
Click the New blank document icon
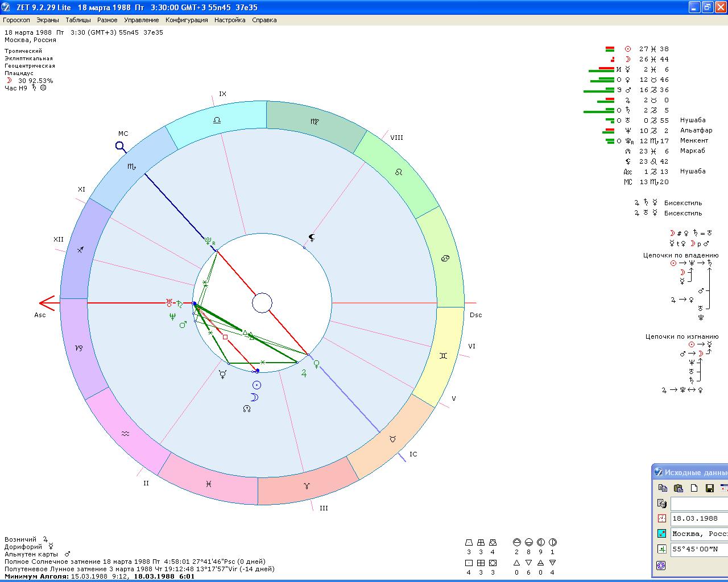click(694, 488)
